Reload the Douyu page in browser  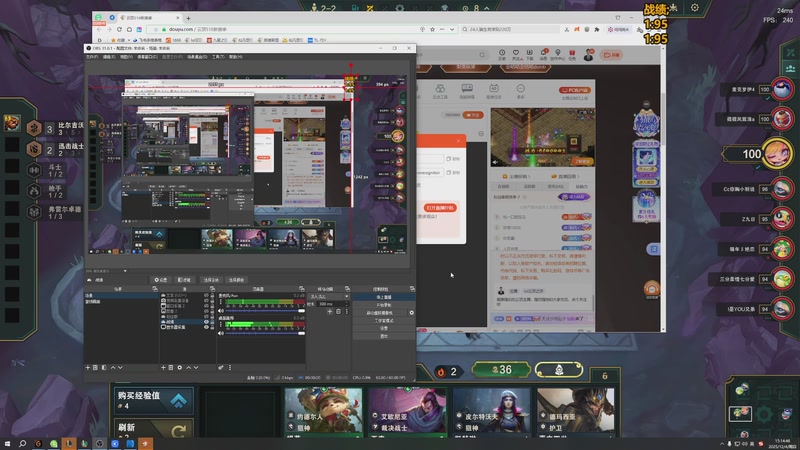(119, 29)
